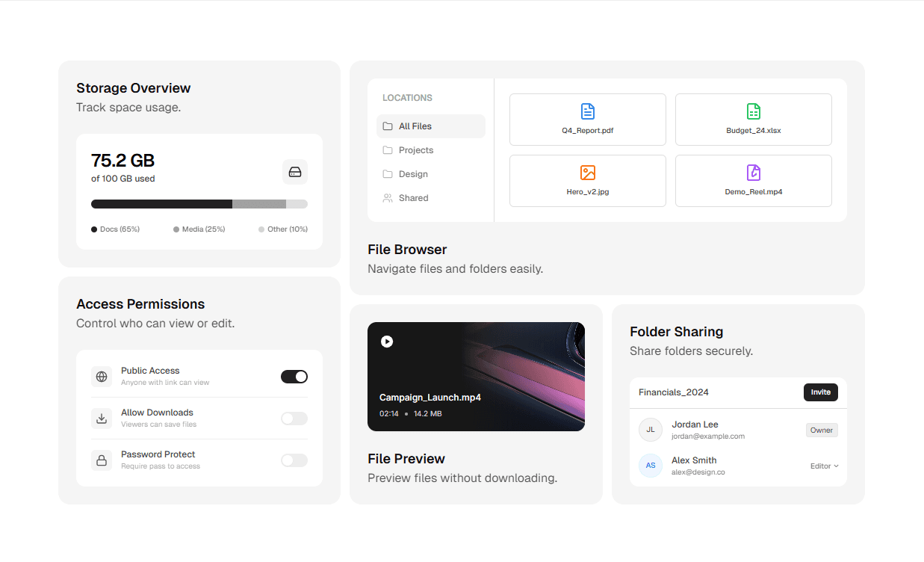
Task: Click the Invite button for Financials_2024
Action: [x=820, y=392]
